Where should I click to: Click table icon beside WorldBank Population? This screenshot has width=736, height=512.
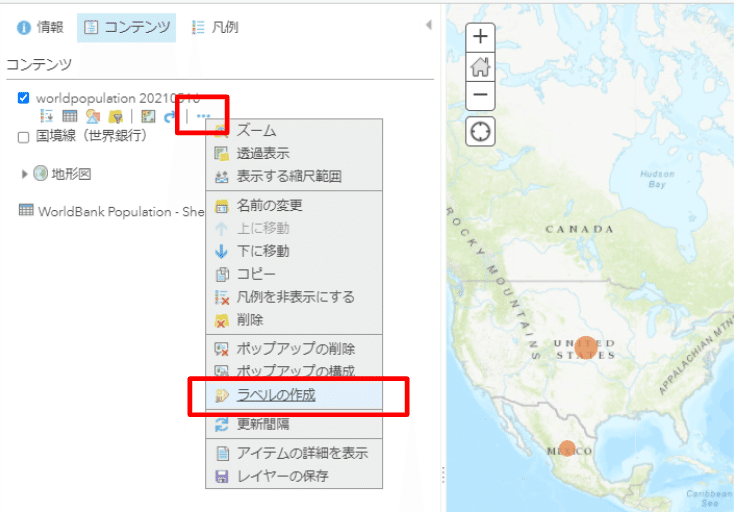(x=26, y=210)
